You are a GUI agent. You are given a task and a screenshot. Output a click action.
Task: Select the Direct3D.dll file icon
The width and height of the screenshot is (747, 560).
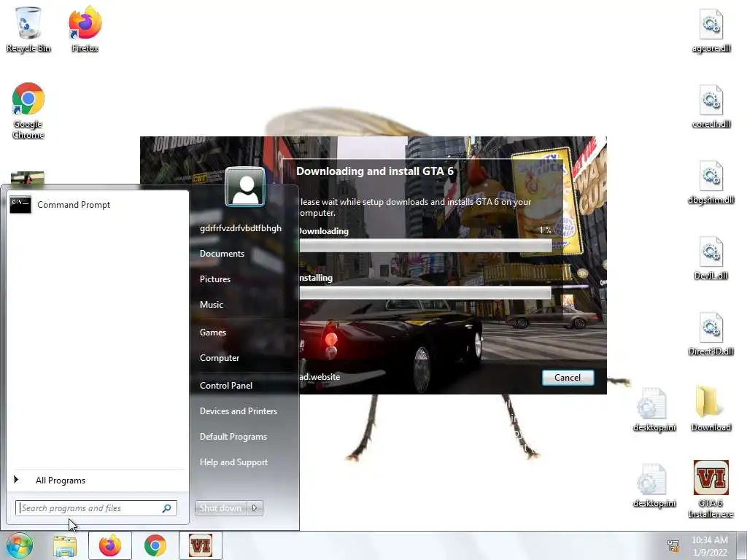[x=711, y=334]
